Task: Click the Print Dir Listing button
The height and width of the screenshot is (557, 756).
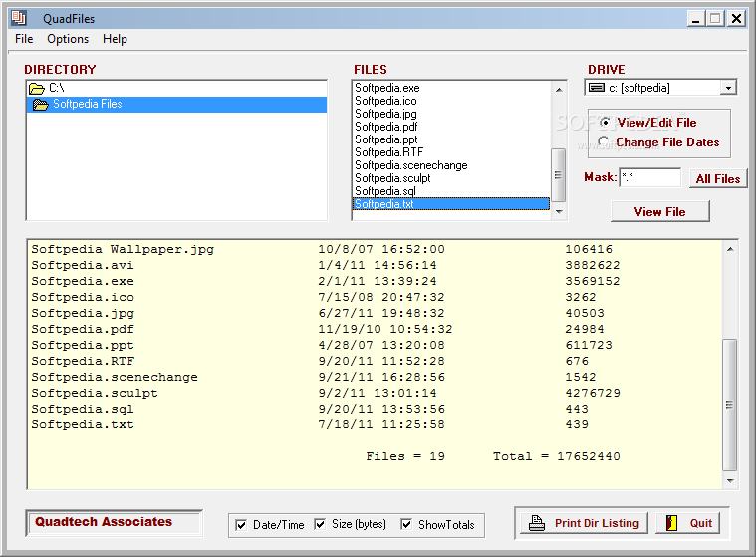Action: click(x=584, y=523)
